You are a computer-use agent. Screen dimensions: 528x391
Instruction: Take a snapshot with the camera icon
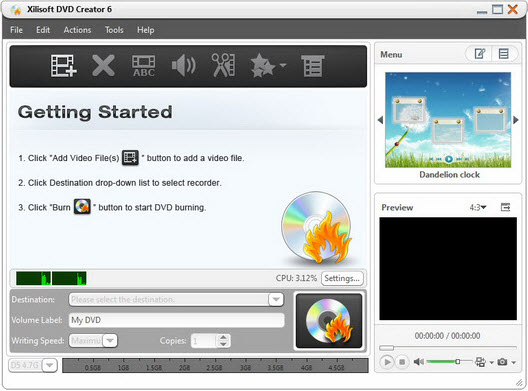point(502,362)
